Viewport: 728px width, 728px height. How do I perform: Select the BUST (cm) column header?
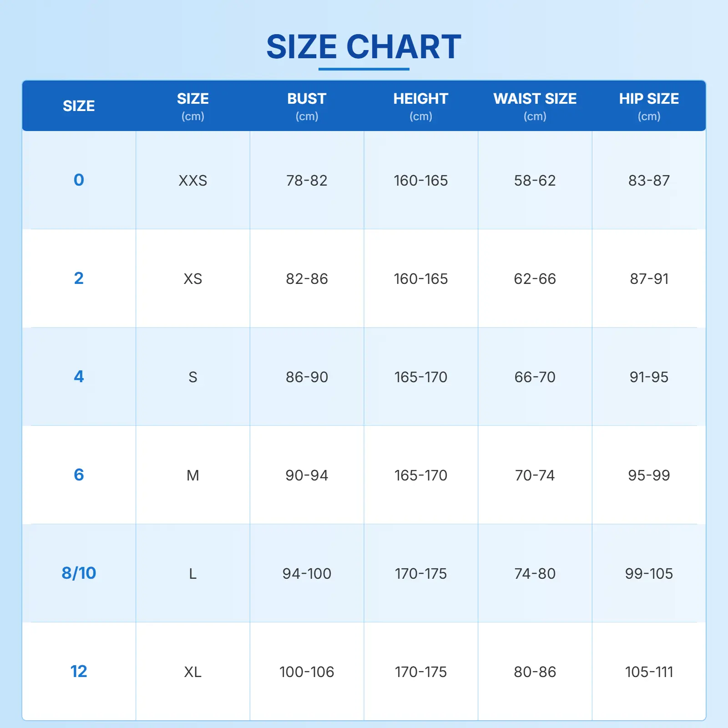307,106
